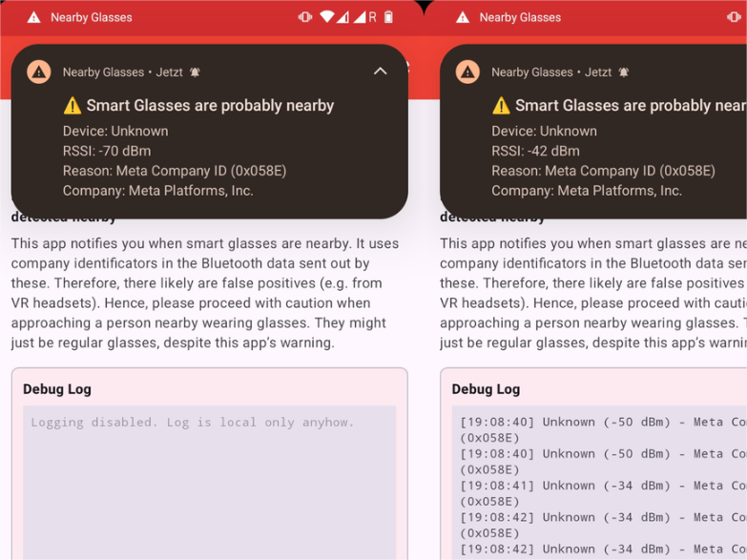Tap the bell icon in the right notification header
747x560 pixels.
(x=624, y=73)
